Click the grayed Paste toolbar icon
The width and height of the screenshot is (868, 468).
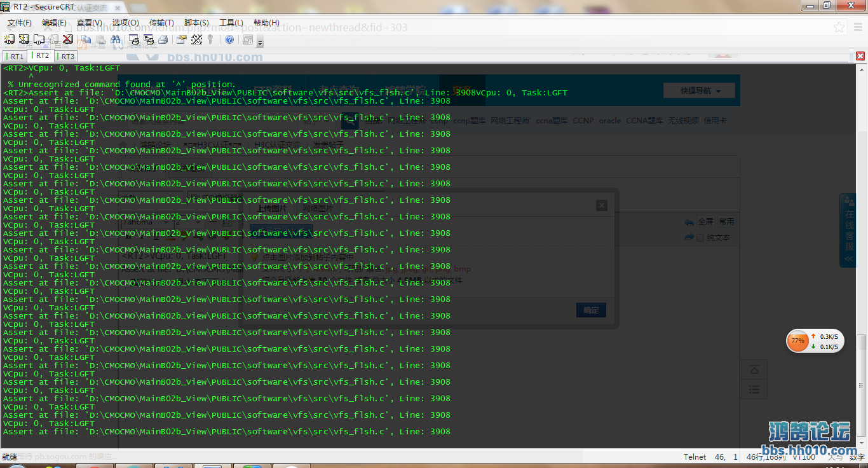pos(101,39)
